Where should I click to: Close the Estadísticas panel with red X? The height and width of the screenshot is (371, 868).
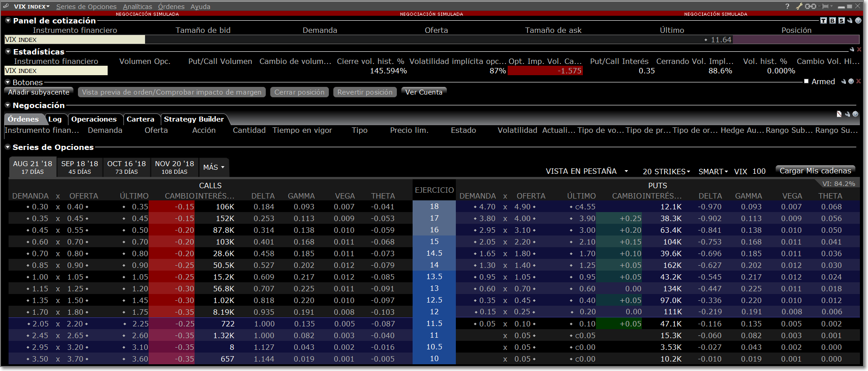[859, 50]
